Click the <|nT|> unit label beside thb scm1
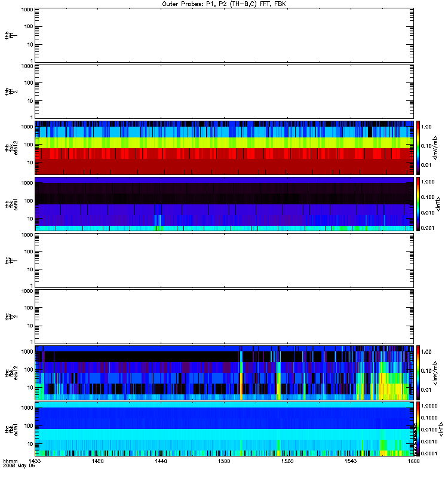Viewport: 448px width, 478px height. (x=438, y=204)
